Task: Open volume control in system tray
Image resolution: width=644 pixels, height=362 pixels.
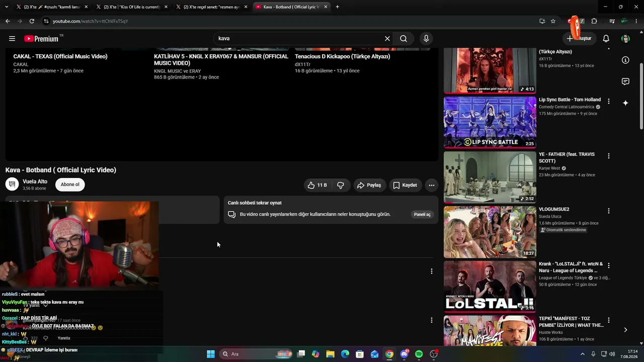Action: pyautogui.click(x=612, y=354)
